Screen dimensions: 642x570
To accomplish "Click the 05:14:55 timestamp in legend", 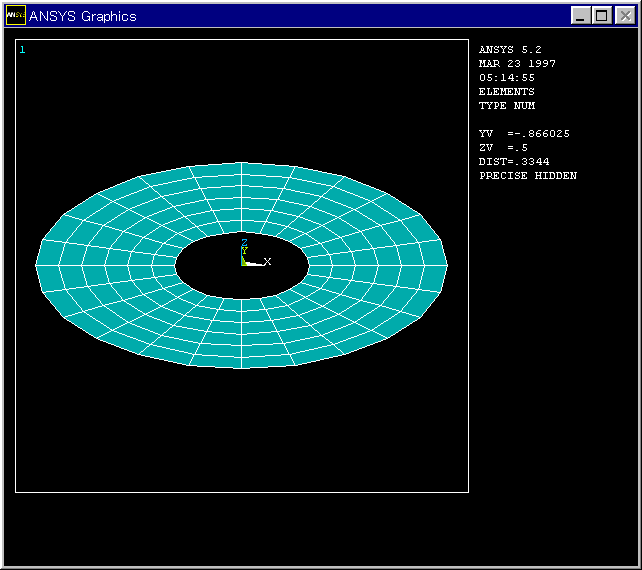I will pyautogui.click(x=507, y=78).
